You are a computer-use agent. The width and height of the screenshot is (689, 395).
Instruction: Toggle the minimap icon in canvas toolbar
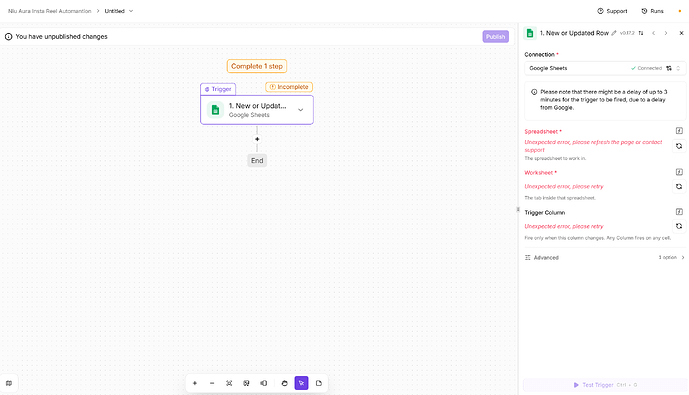coord(264,383)
